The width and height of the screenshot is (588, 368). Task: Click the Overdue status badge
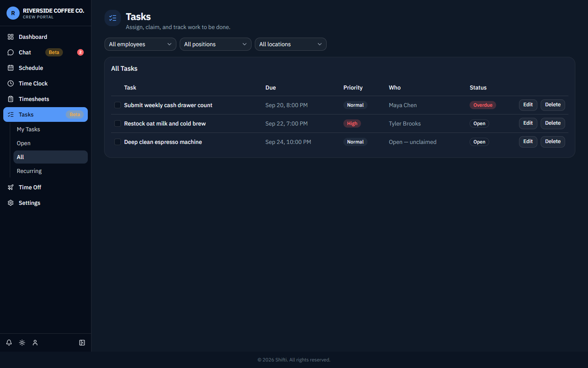coord(483,105)
